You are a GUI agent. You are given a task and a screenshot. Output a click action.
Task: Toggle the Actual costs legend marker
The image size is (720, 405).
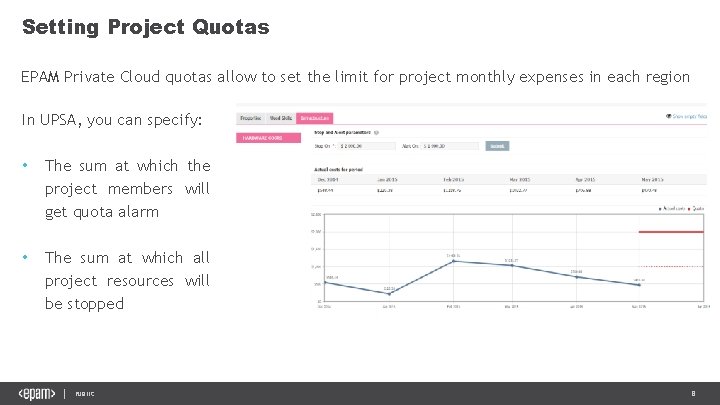click(x=660, y=209)
